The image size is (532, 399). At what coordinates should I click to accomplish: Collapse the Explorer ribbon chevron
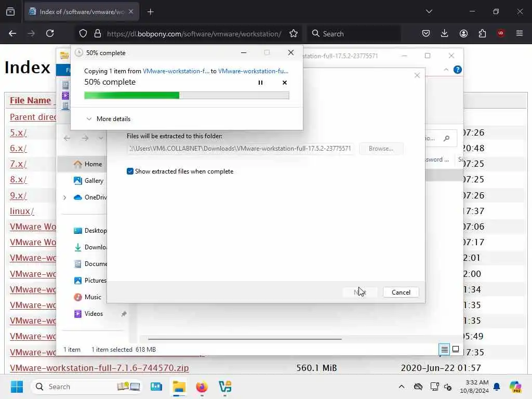(446, 70)
